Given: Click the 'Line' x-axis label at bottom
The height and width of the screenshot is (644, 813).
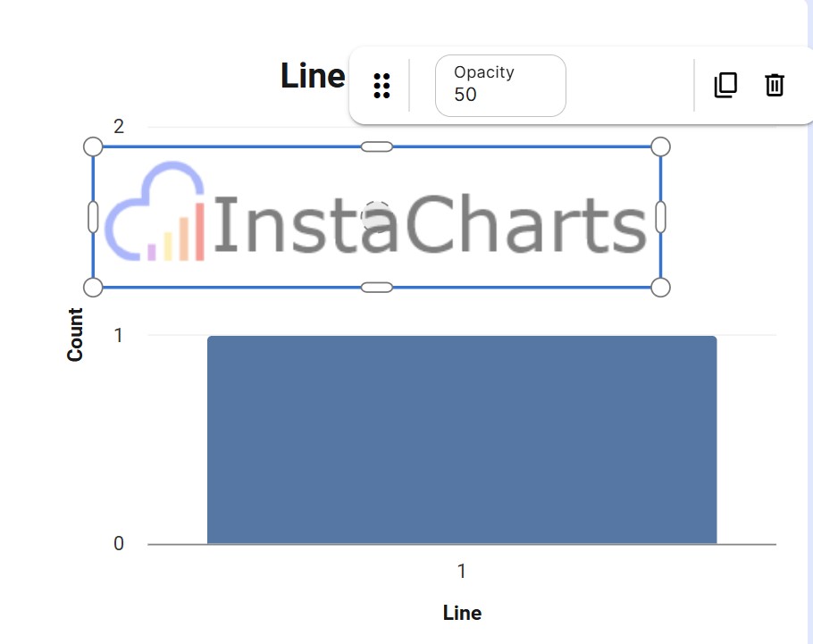Looking at the screenshot, I should pyautogui.click(x=462, y=613).
